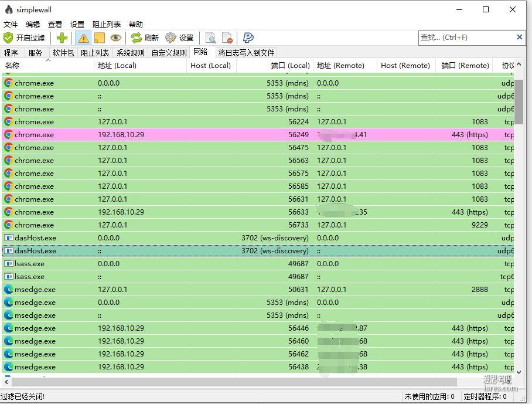The image size is (532, 404).
Task: Click remote port 9229 cell
Action: tap(480, 225)
